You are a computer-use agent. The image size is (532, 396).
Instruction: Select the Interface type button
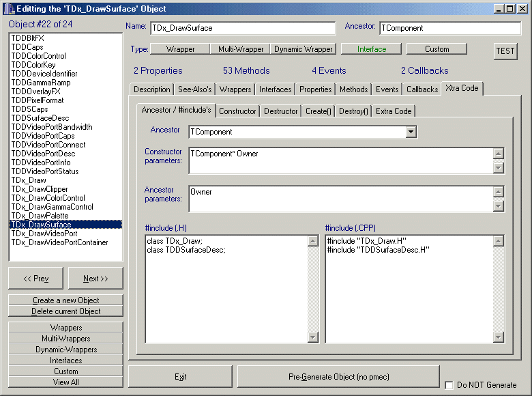click(372, 49)
